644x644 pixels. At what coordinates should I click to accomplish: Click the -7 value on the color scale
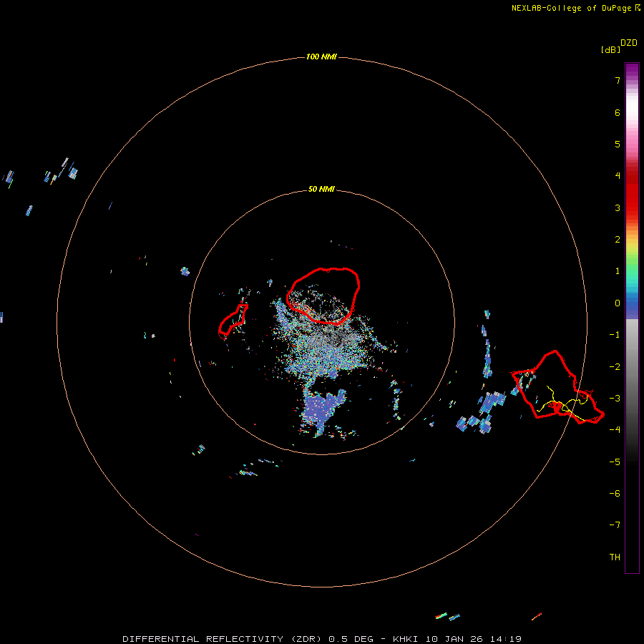click(615, 525)
